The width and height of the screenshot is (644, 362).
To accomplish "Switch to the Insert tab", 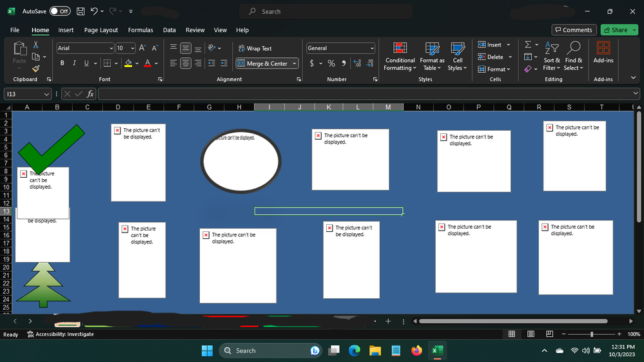I will click(66, 30).
